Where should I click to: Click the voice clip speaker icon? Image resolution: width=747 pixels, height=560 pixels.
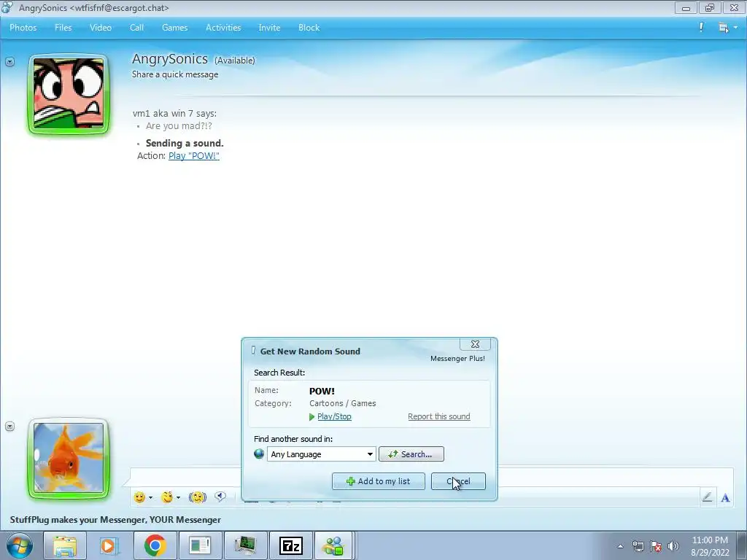point(220,497)
